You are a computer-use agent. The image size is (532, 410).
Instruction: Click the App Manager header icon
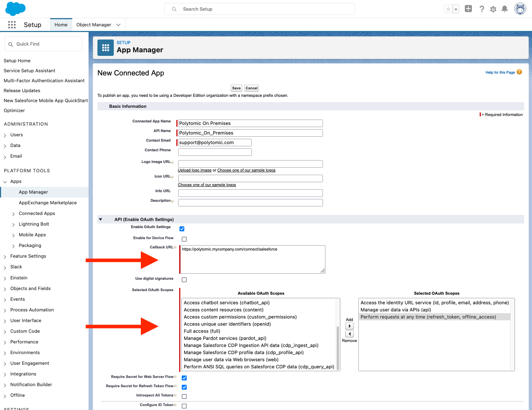click(106, 48)
